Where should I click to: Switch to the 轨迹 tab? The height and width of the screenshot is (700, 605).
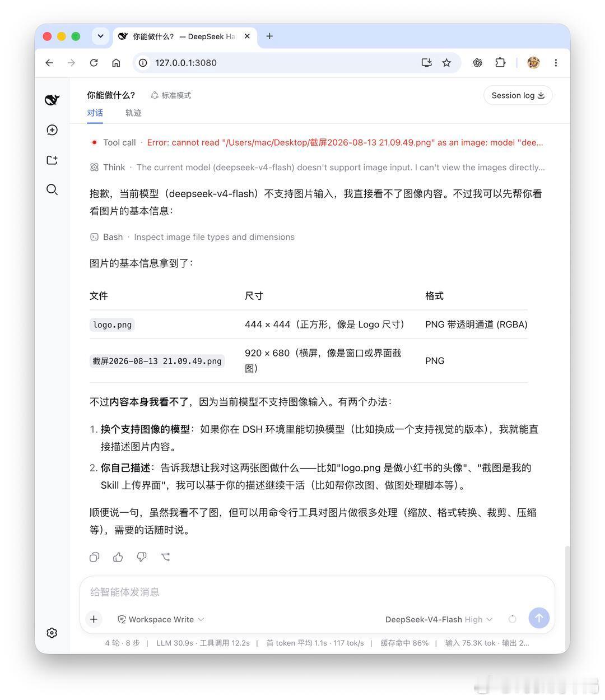(x=133, y=113)
